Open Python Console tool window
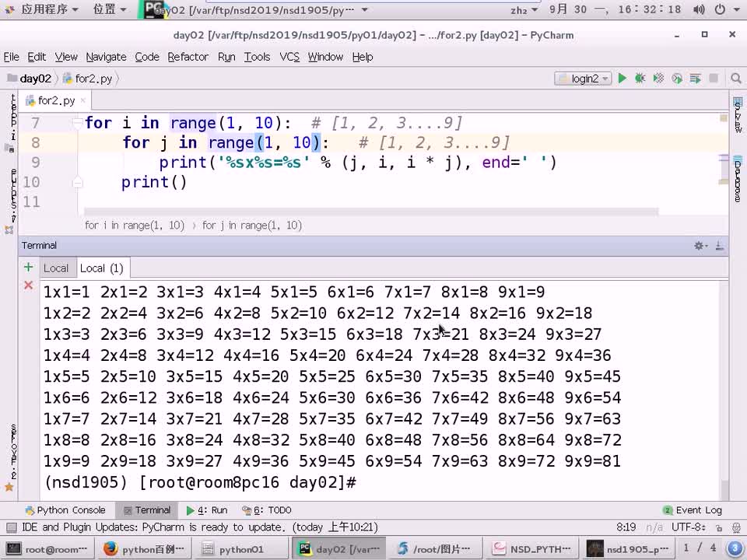This screenshot has width=747, height=560. coord(65,510)
